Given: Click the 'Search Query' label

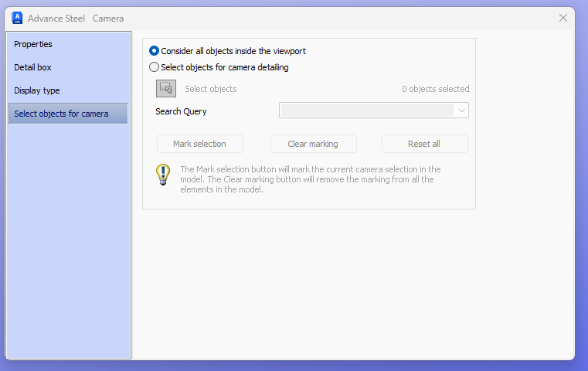Looking at the screenshot, I should (x=181, y=111).
